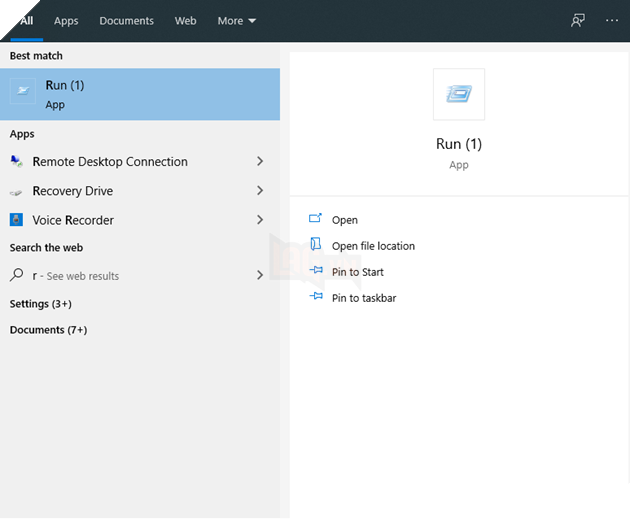Expand Remote Desktop Connection chevron arrow
Viewport: 630px width, 523px height.
pyautogui.click(x=260, y=162)
